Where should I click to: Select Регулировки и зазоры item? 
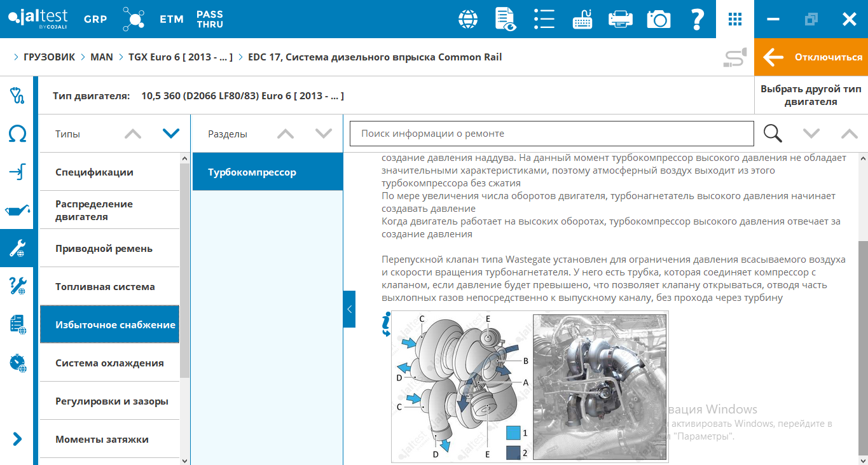109,401
